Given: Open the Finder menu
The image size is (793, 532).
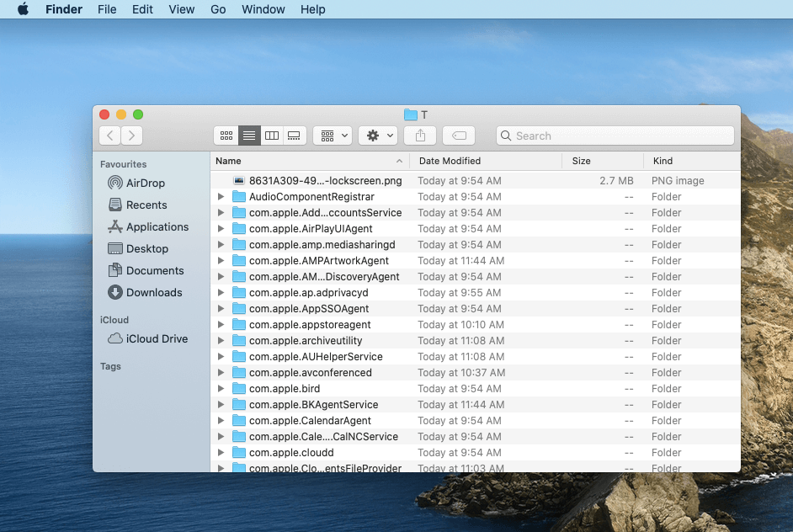Looking at the screenshot, I should [64, 9].
